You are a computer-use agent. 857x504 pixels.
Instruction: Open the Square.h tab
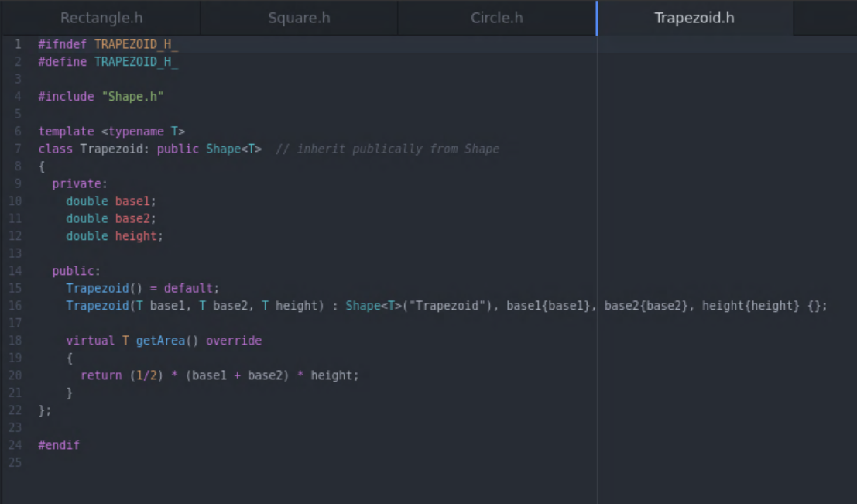pyautogui.click(x=299, y=18)
